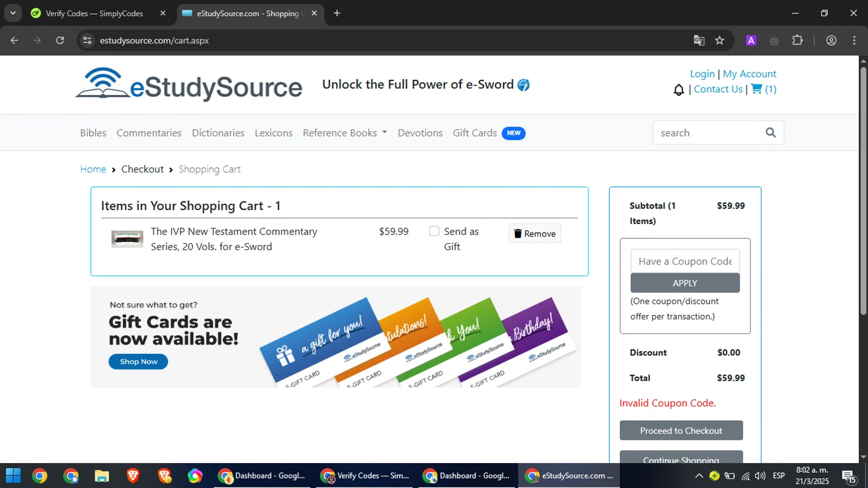Click the browser back arrow
This screenshot has width=868, height=488.
pyautogui.click(x=14, y=41)
